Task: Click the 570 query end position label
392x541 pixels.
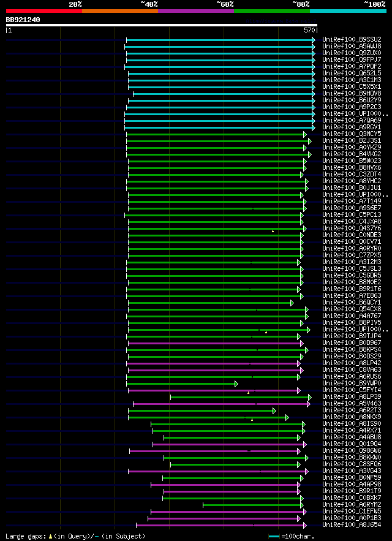Action: [310, 31]
